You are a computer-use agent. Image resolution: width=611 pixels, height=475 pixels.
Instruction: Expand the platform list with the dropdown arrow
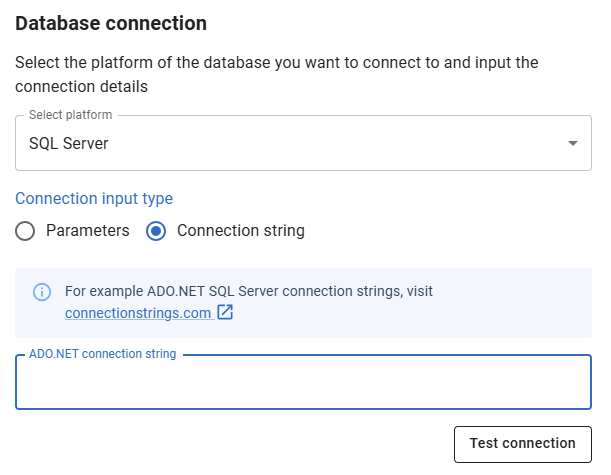pos(573,143)
